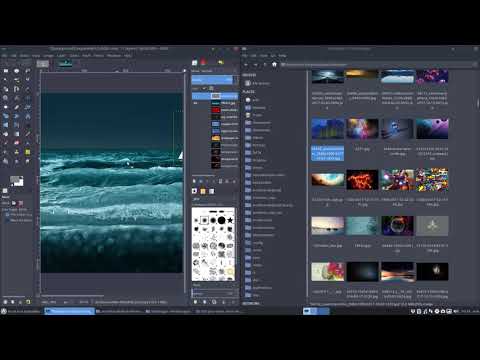The width and height of the screenshot is (480, 360).
Task: Select the Clone stamp tool
Action: (16, 152)
